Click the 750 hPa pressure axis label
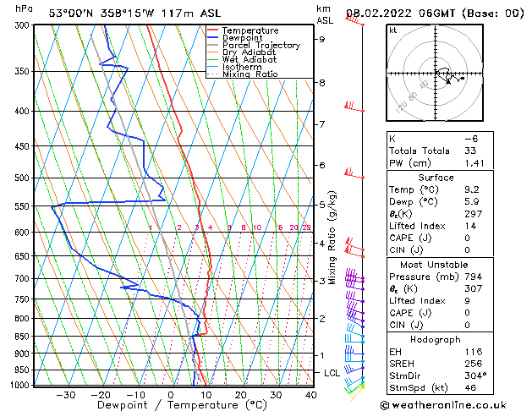532x411 pixels. (24, 299)
